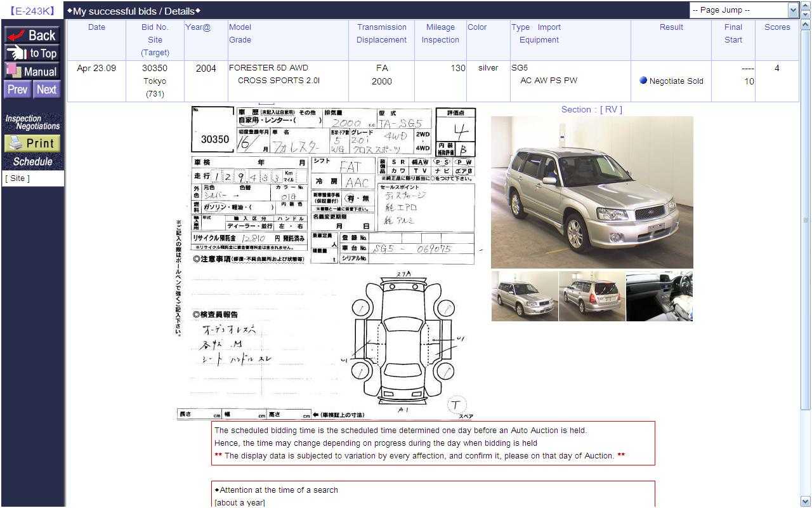Click the score value 4

coord(777,68)
